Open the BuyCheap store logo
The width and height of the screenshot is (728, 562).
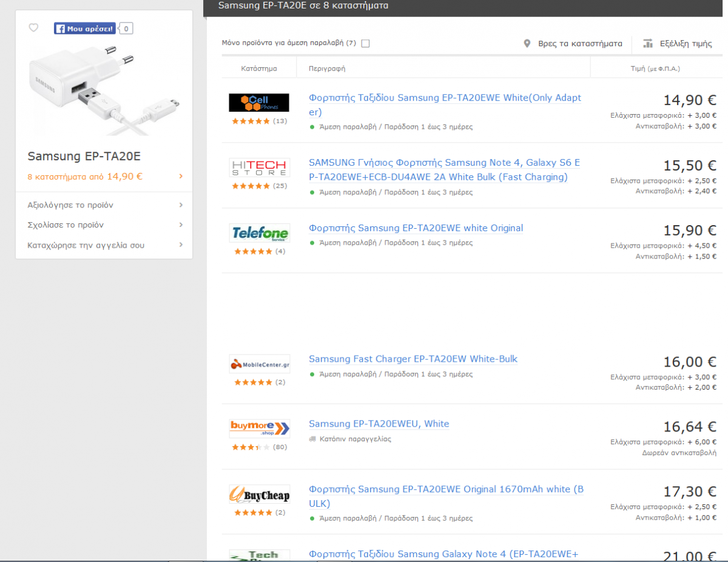pos(259,494)
